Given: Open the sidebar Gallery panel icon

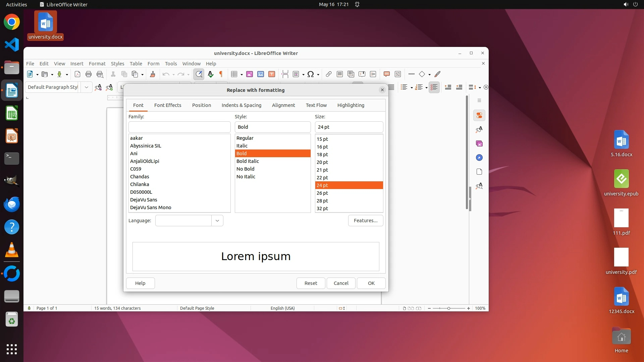Looking at the screenshot, I should (x=479, y=143).
